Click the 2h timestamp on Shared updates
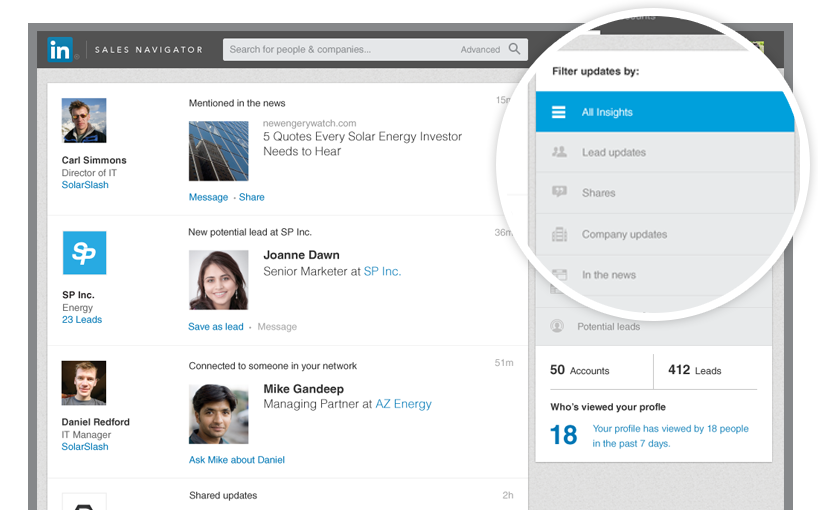 (508, 495)
